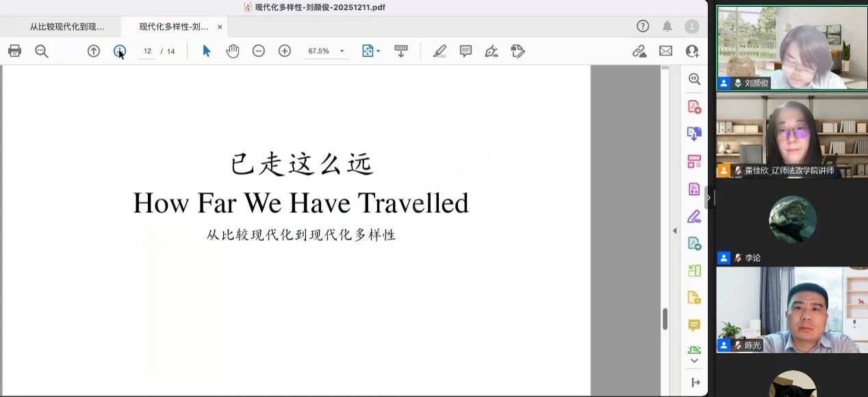Switch to the 从比较现代化到现… tab
This screenshot has width=868, height=397.
(x=67, y=27)
